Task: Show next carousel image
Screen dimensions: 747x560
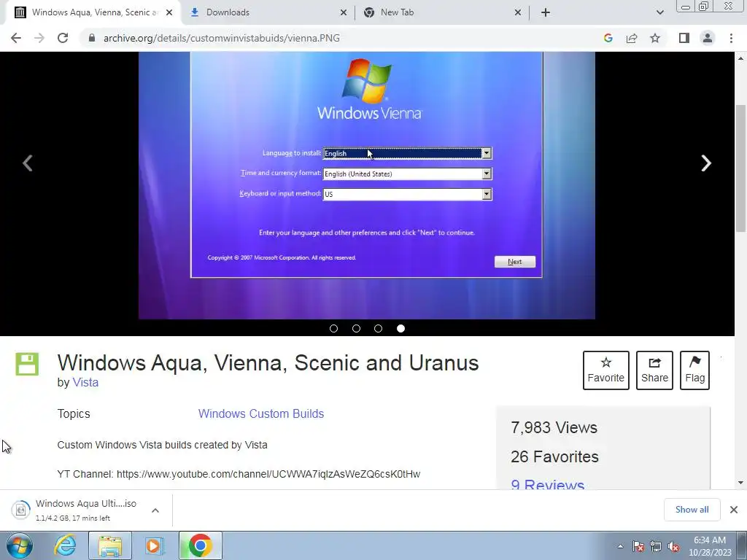Action: pyautogui.click(x=706, y=163)
